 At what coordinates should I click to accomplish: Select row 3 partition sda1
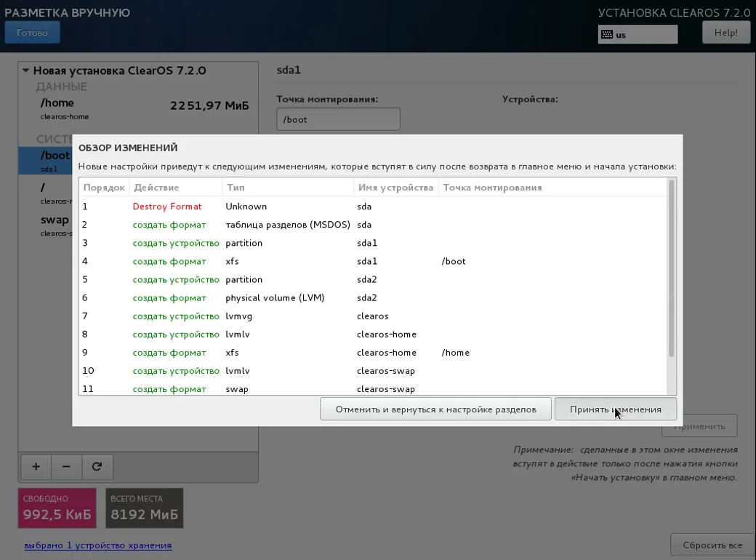pyautogui.click(x=373, y=243)
